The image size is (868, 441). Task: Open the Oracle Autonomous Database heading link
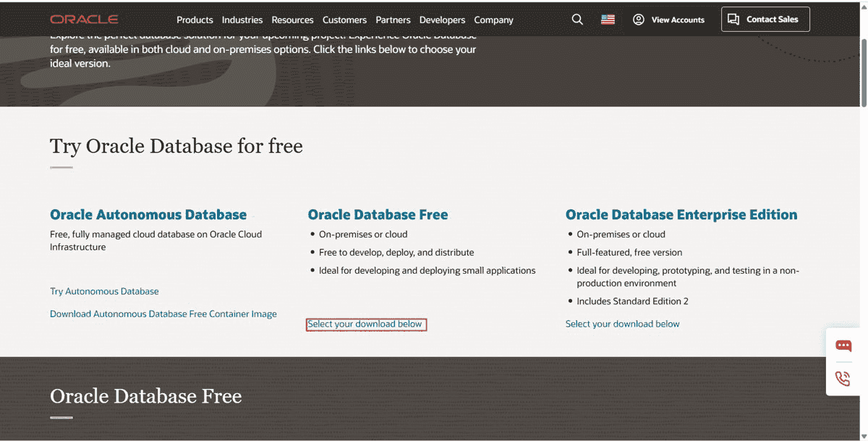point(148,214)
